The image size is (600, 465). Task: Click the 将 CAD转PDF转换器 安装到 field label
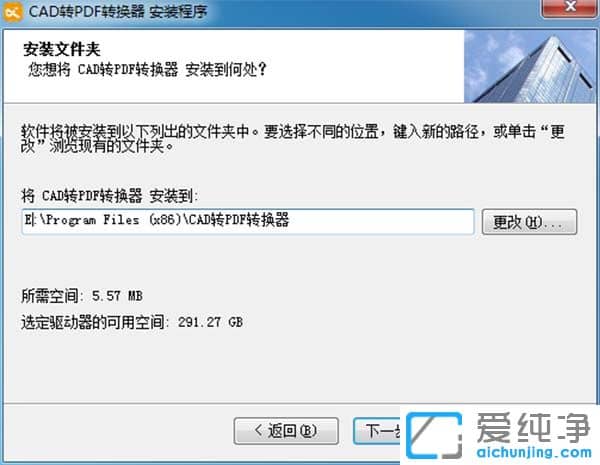(109, 196)
